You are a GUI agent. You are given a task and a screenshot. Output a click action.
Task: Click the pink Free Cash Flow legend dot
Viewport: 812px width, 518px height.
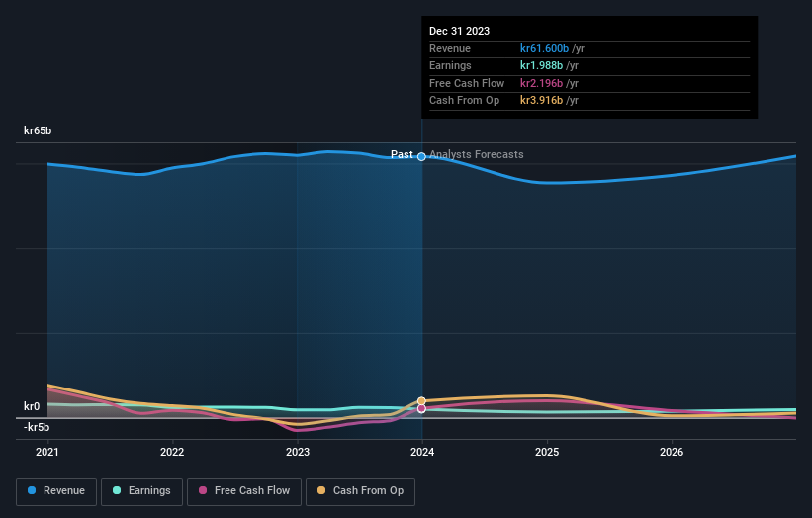pos(203,490)
